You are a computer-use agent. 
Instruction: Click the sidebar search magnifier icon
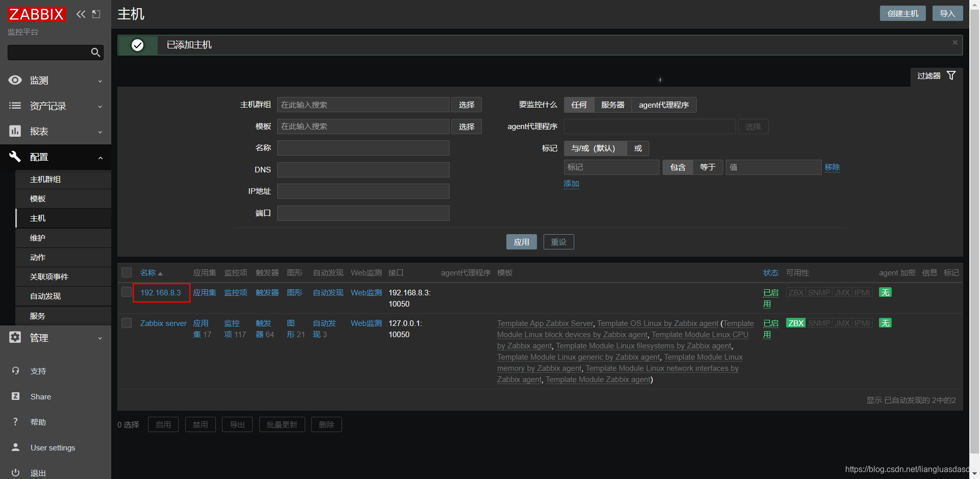click(x=95, y=53)
